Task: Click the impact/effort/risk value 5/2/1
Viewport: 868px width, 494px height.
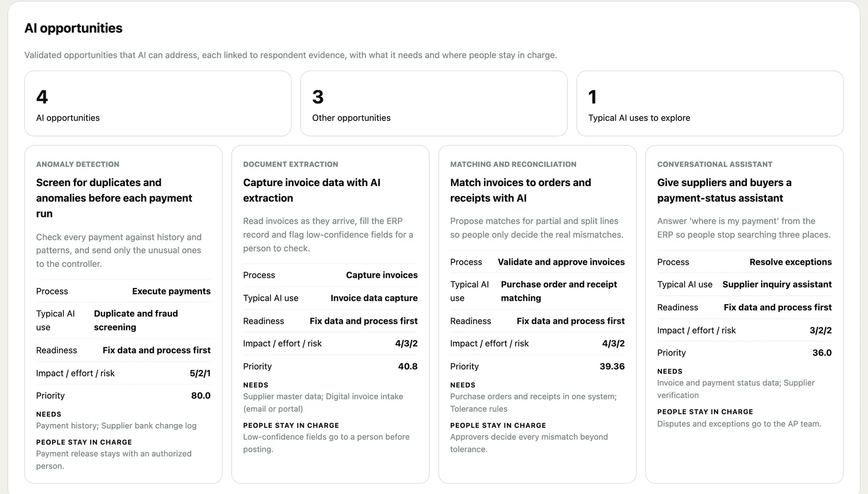Action: pyautogui.click(x=200, y=373)
